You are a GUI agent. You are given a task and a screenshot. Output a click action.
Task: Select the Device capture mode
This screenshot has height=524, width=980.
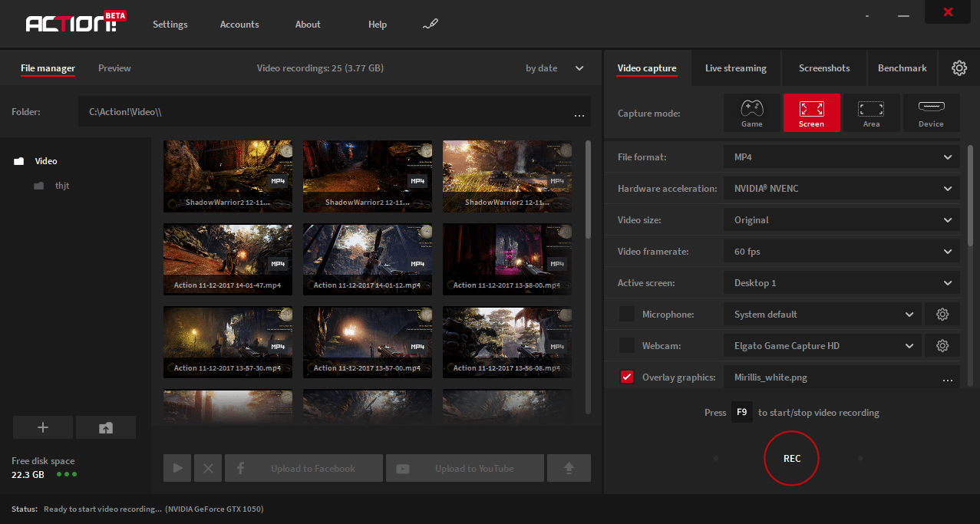tap(931, 112)
